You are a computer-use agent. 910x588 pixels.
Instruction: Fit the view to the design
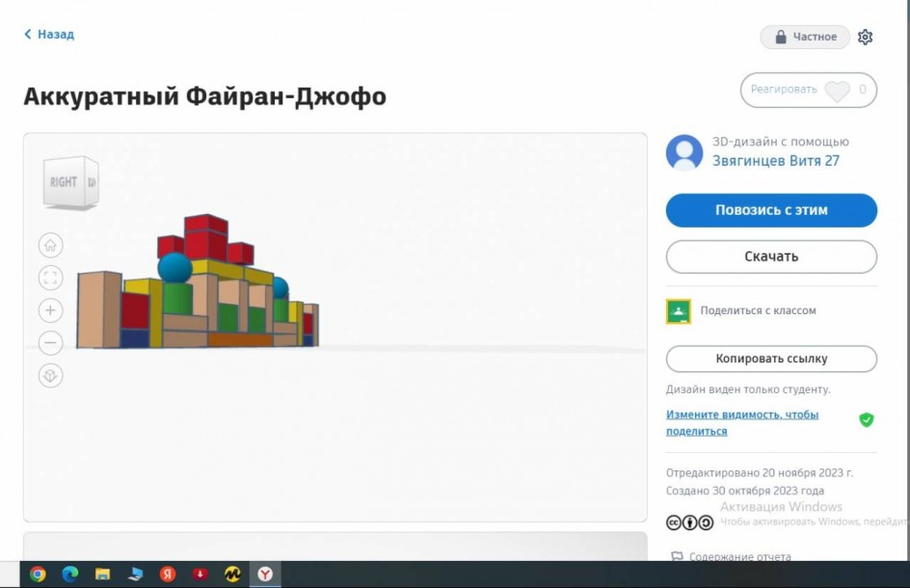tap(50, 278)
